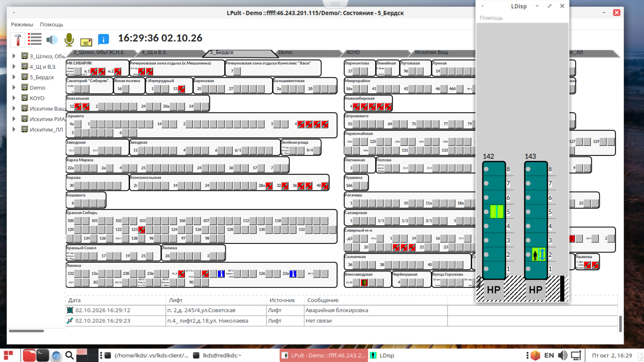Image resolution: width=644 pixels, height=362 pixels.
Task: Expand the 4_Щ и В.З. tree node
Action: 14,66
